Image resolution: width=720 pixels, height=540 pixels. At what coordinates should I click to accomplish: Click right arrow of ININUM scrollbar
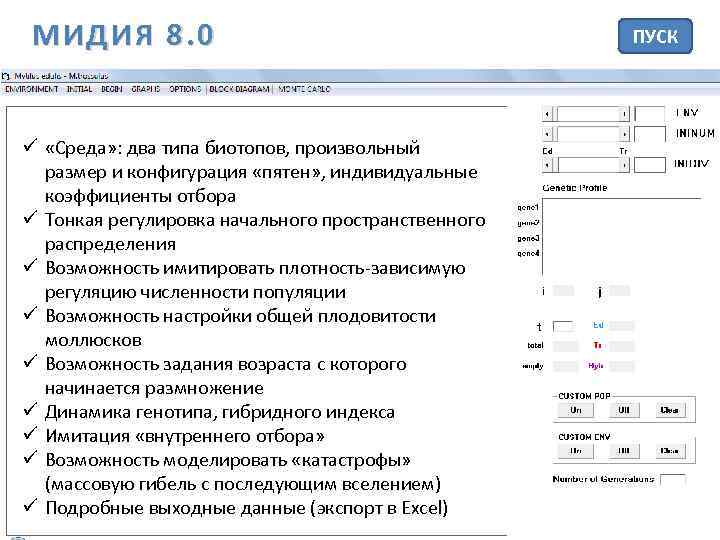[x=624, y=134]
